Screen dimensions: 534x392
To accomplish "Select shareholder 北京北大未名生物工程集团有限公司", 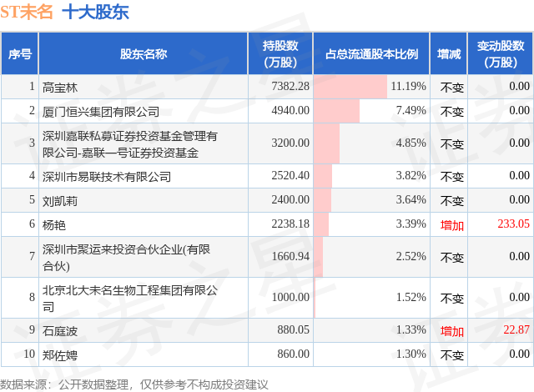I will coord(130,298).
